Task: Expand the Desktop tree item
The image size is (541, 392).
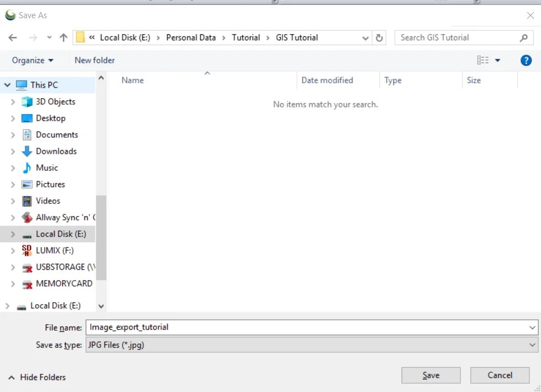Action: [13, 118]
